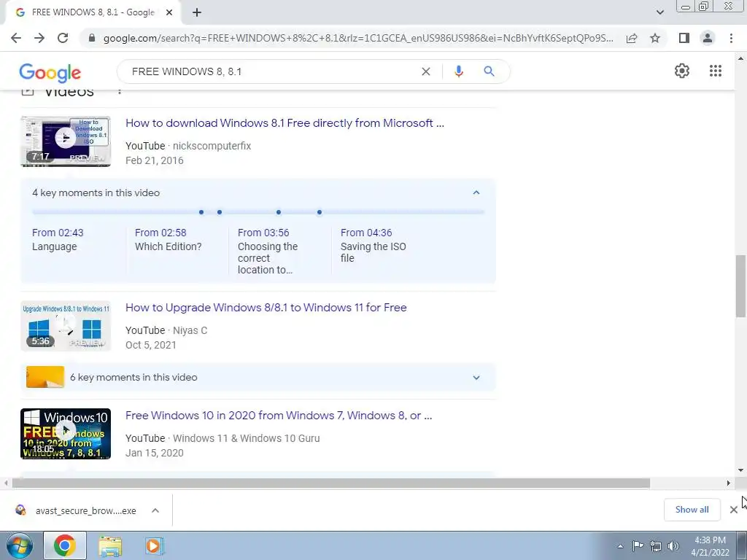The width and height of the screenshot is (747, 560).
Task: Open "Free Windows 10 in 2020" video link
Action: (279, 416)
